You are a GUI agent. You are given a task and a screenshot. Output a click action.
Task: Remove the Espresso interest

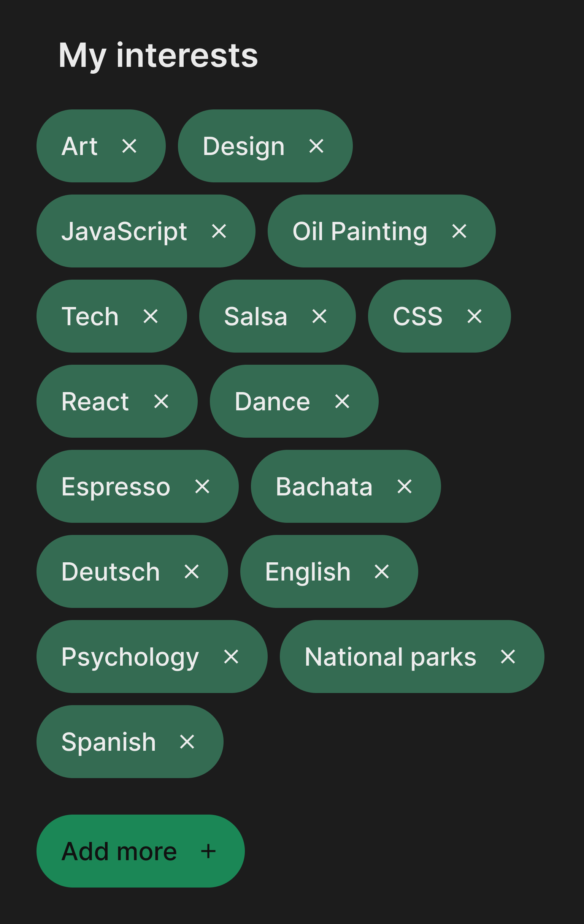coord(202,487)
